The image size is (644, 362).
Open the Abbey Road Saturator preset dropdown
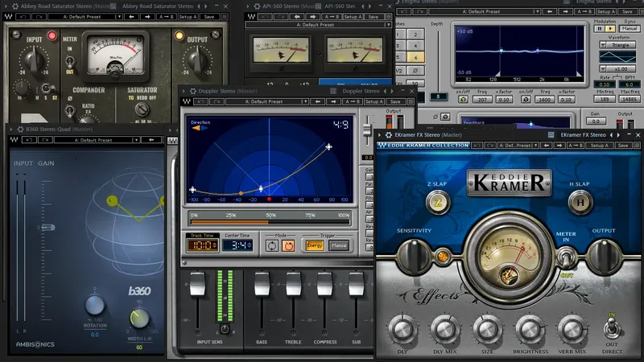pos(85,17)
